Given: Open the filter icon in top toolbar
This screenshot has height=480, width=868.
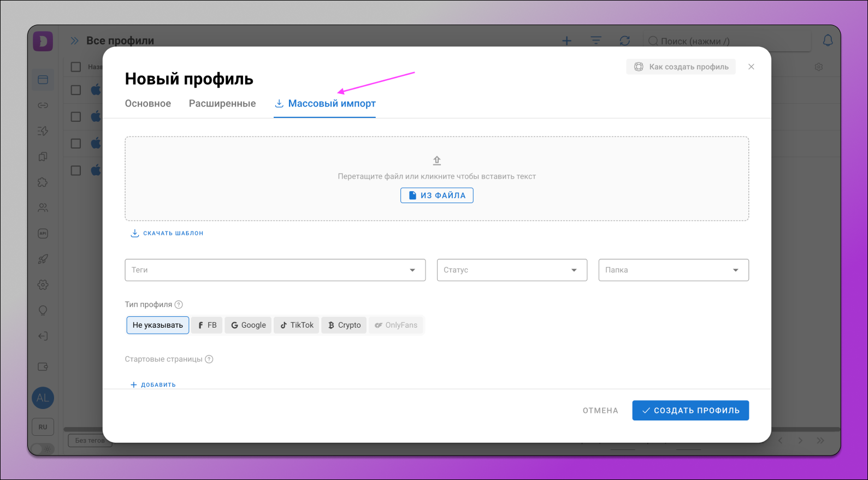Looking at the screenshot, I should pyautogui.click(x=596, y=41).
